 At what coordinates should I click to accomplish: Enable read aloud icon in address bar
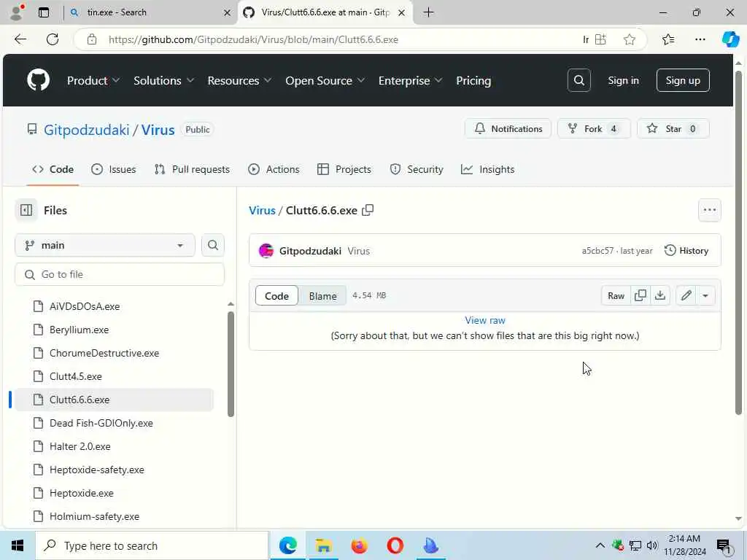(586, 39)
